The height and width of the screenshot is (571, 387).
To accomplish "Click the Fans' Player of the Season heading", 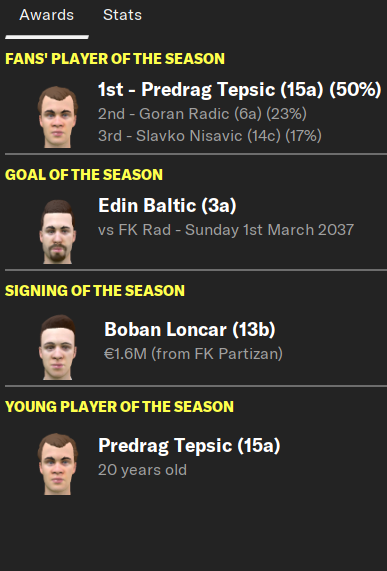I will 115,59.
